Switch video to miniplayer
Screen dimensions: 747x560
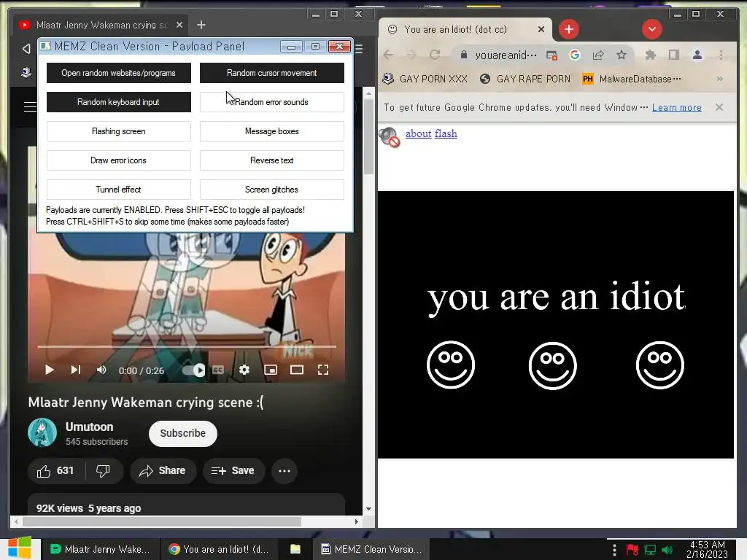tap(271, 370)
